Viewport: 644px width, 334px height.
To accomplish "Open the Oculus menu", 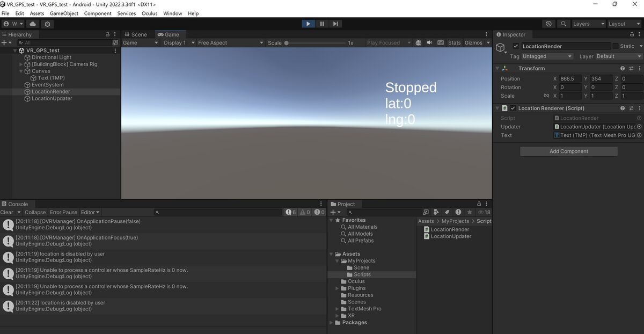I will coord(149,13).
